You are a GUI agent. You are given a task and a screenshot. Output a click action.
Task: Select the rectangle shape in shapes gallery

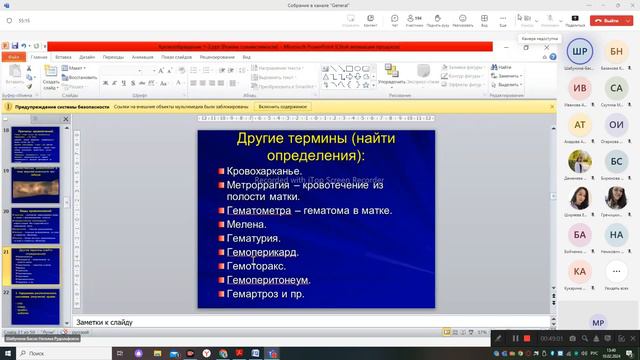(x=349, y=69)
